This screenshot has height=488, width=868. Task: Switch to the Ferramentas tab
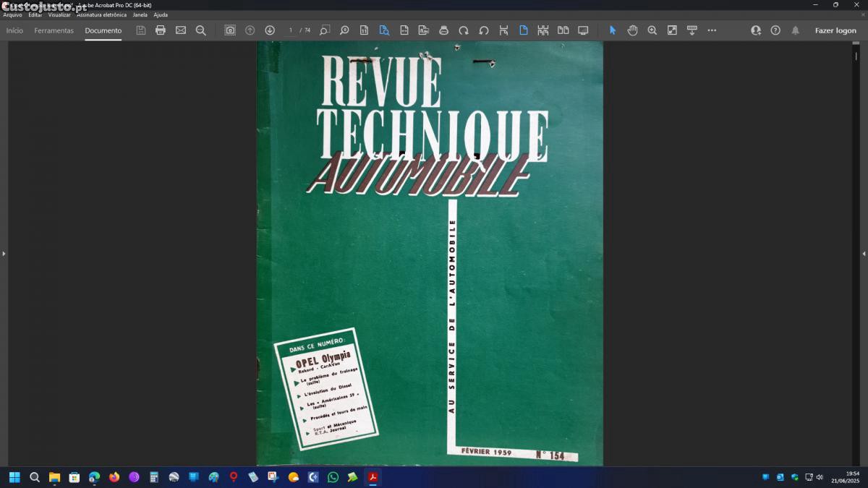click(54, 30)
